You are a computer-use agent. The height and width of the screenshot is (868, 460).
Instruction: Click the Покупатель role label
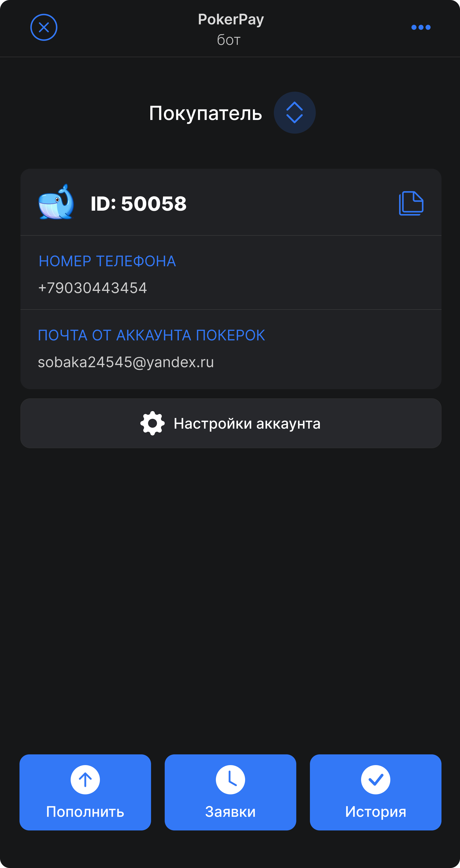click(x=205, y=113)
